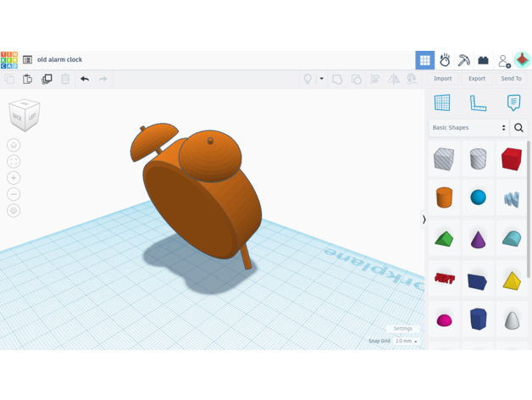Click the Settings button above Snap Grid
Viewport: 532px width, 400px height.
tap(402, 329)
